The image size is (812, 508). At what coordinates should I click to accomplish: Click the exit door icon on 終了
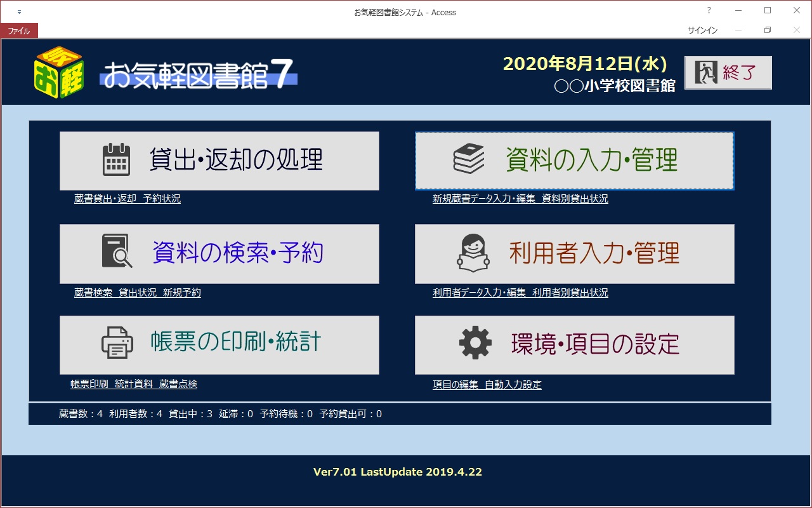pyautogui.click(x=705, y=72)
